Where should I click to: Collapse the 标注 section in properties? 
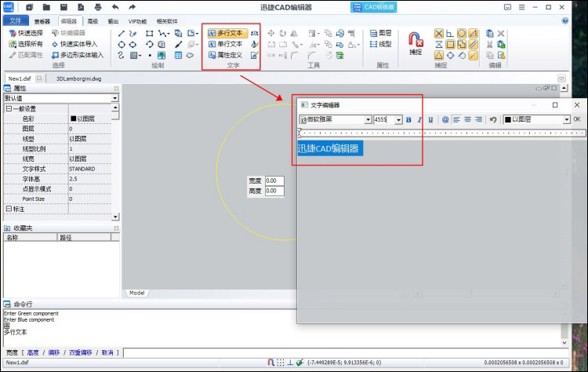(x=9, y=209)
